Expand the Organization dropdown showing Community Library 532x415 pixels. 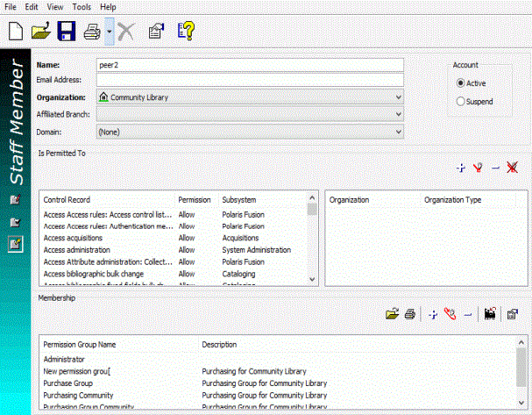tap(398, 97)
